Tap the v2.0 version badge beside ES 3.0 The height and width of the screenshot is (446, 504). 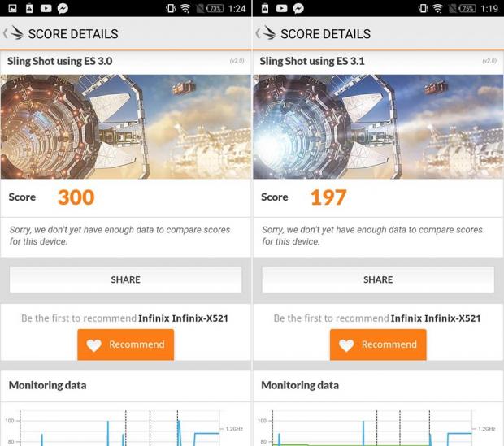click(x=237, y=61)
